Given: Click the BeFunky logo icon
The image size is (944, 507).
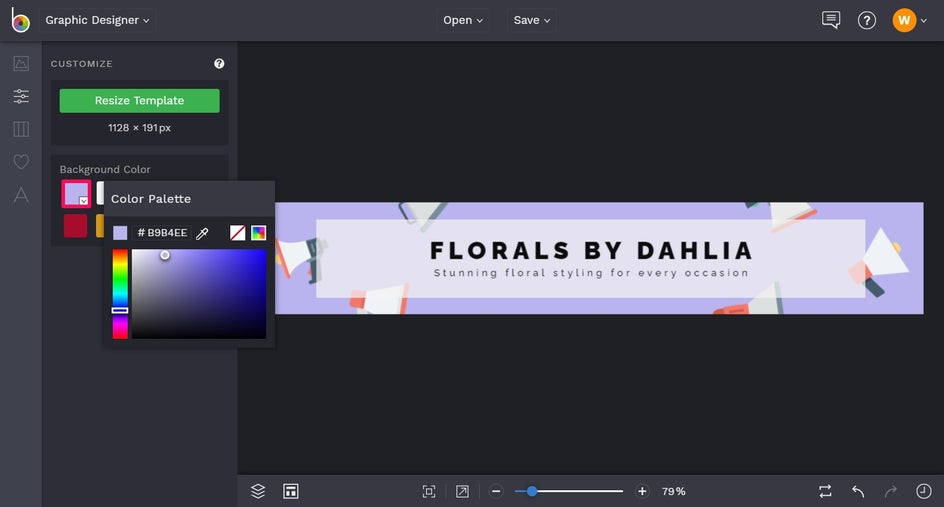Looking at the screenshot, I should (x=20, y=20).
